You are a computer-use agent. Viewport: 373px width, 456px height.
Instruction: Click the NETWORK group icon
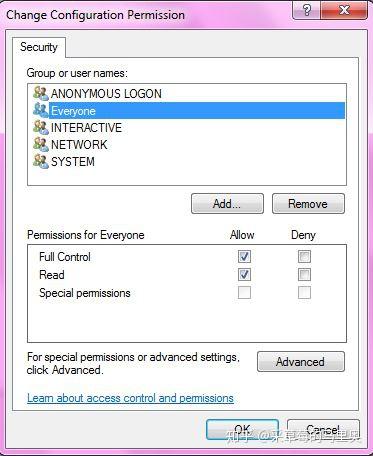coord(41,144)
